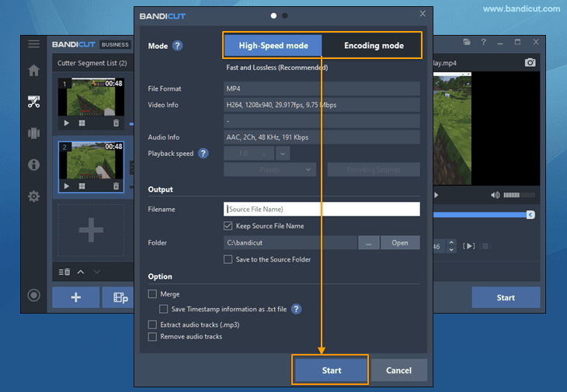This screenshot has width=567, height=392.
Task: Click the Filename input field
Action: click(322, 209)
